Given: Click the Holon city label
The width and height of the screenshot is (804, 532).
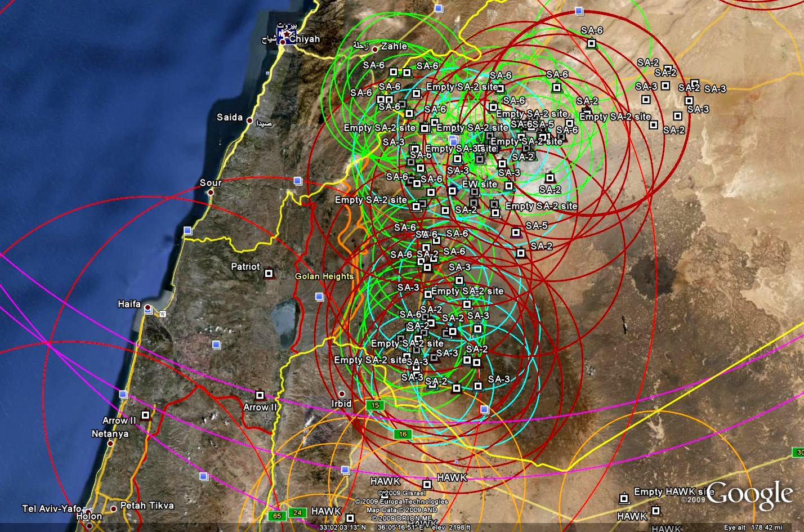Looking at the screenshot, I should click(x=89, y=516).
